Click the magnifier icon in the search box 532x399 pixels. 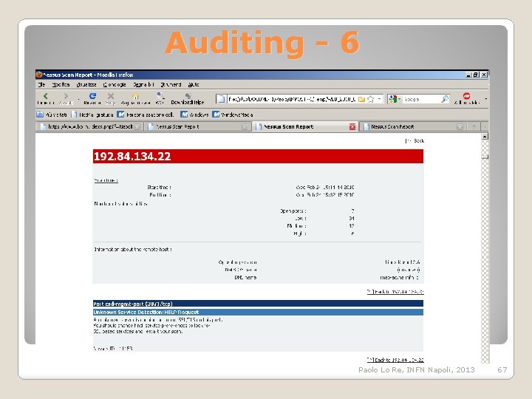point(445,99)
